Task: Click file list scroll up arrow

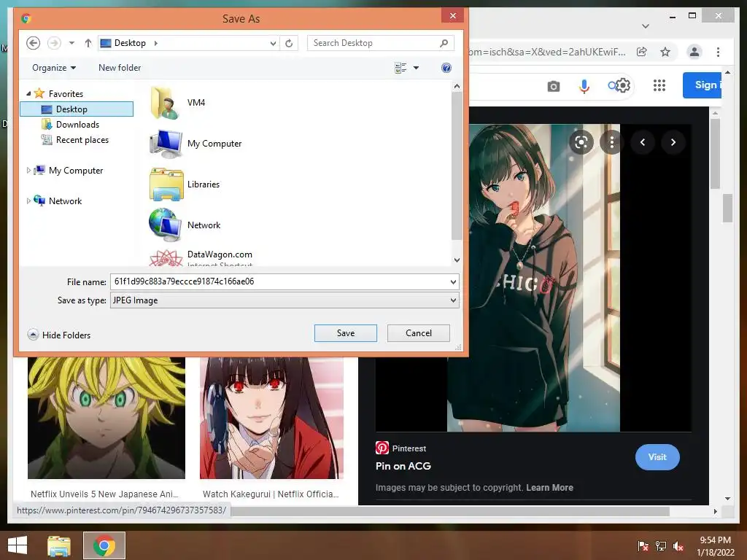Action: [x=457, y=86]
